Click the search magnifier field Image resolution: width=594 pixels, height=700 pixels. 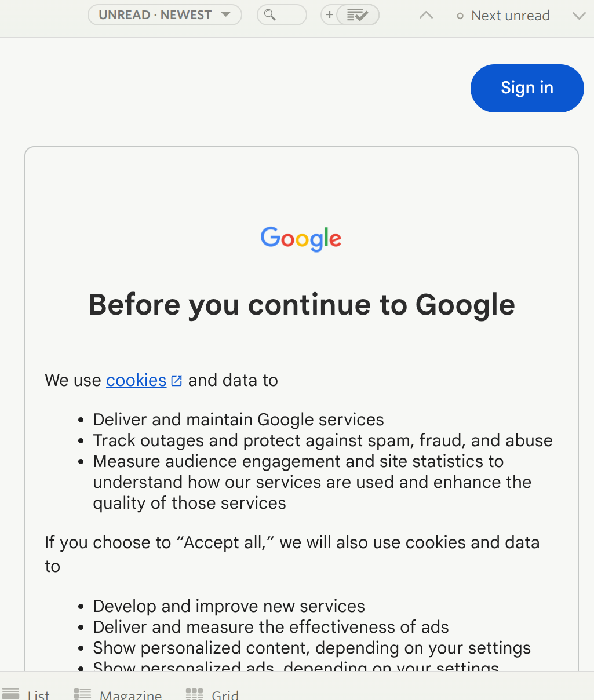pos(282,15)
